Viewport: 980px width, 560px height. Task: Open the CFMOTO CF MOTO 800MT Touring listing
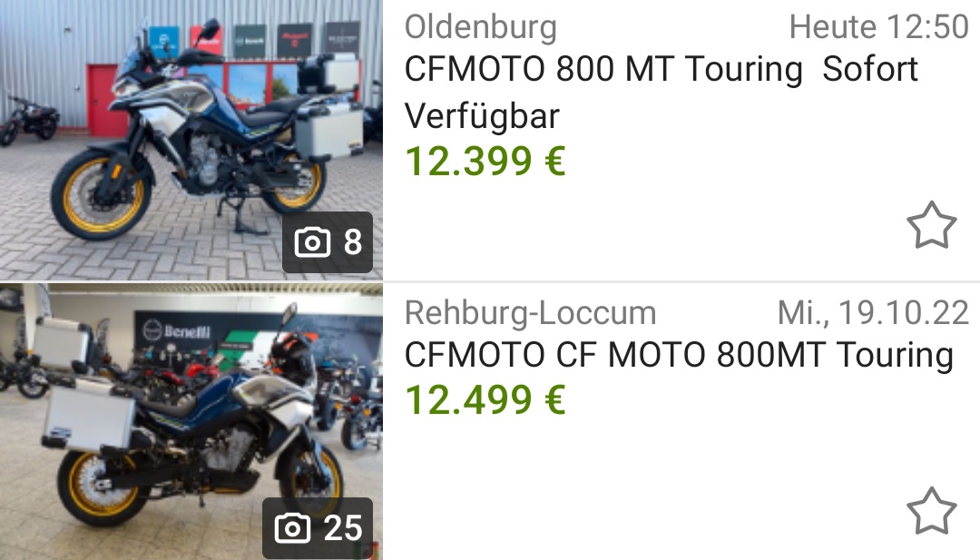tap(679, 355)
